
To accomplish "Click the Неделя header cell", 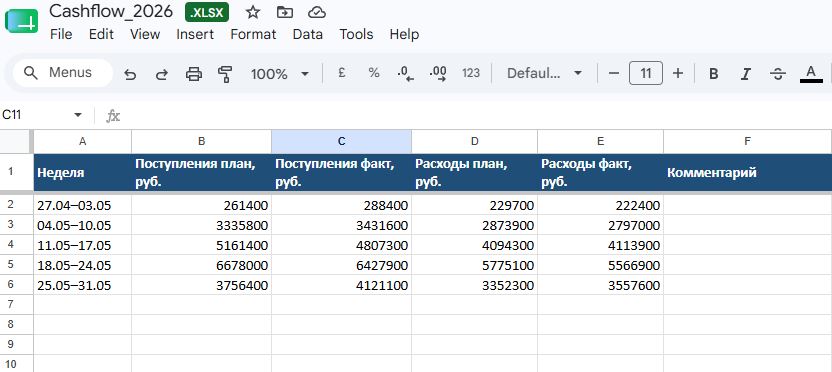I will 82,172.
